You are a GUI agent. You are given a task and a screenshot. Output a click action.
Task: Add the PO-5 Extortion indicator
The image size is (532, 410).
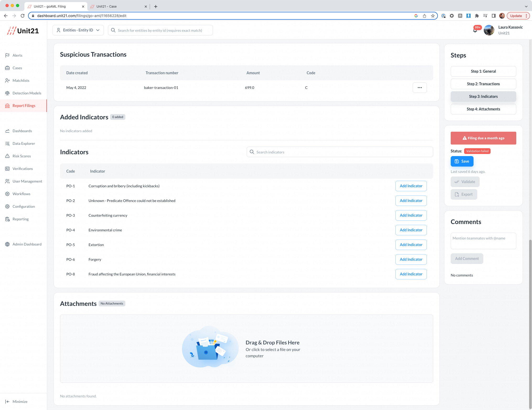(411, 245)
